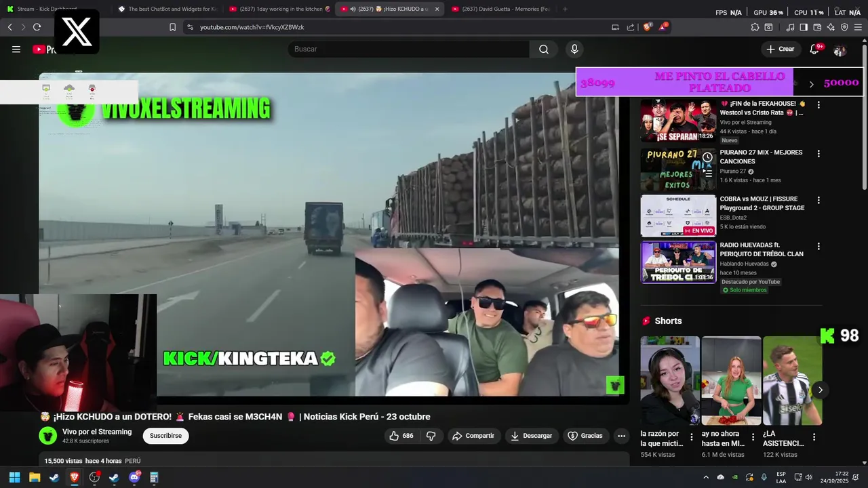Open the 'la razón por la que micti' Short
868x488 pixels.
670,381
